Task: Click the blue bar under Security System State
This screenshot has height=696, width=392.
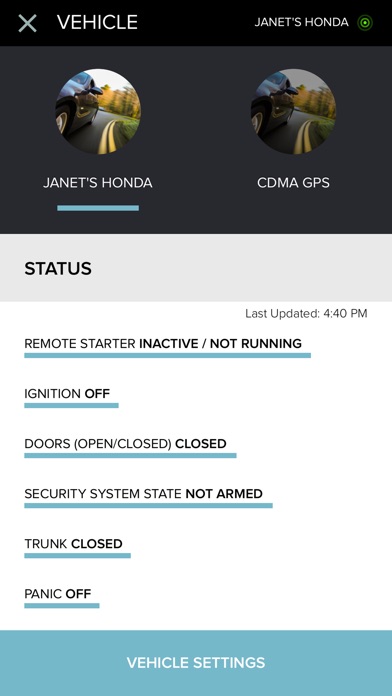Action: pos(148,505)
